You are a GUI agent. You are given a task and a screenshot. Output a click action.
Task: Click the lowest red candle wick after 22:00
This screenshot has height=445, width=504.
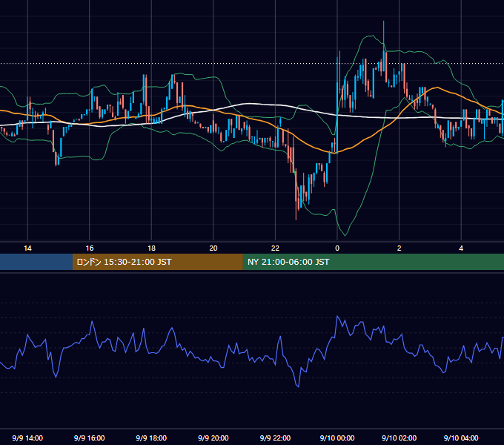tap(296, 219)
